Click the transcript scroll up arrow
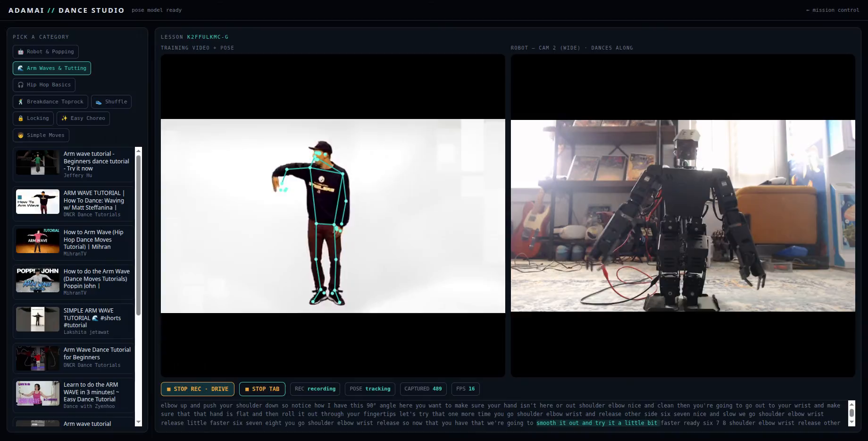Viewport: 868px width, 441px height. [851, 404]
